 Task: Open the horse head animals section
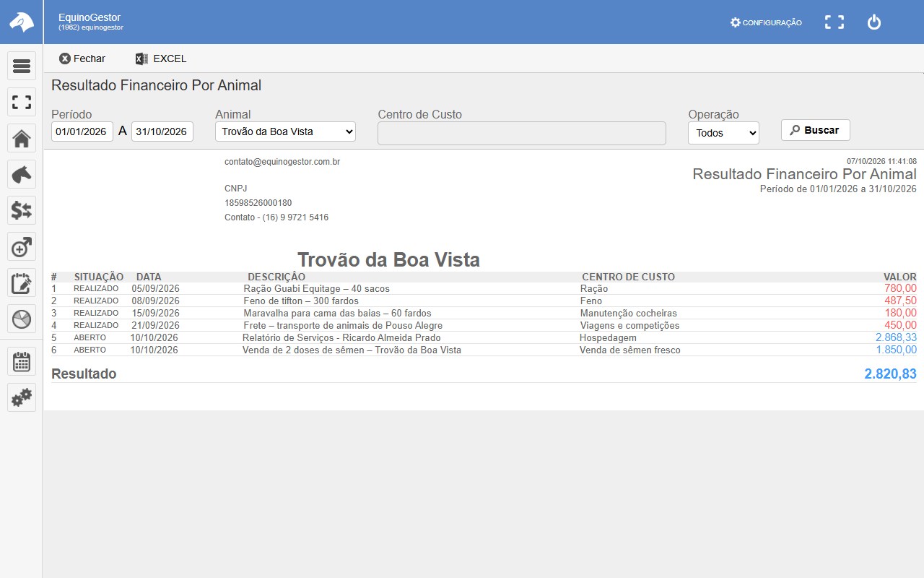[x=22, y=174]
